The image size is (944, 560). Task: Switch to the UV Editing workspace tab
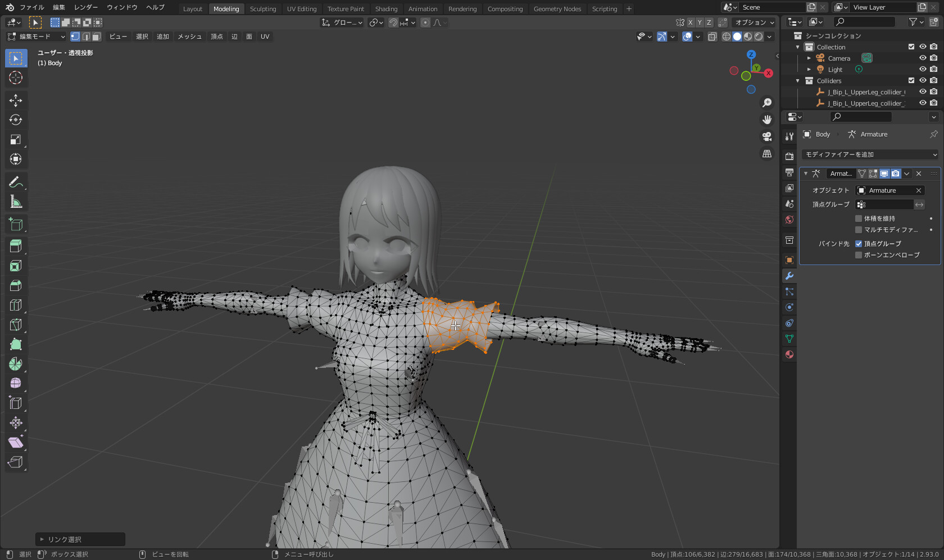click(x=302, y=9)
